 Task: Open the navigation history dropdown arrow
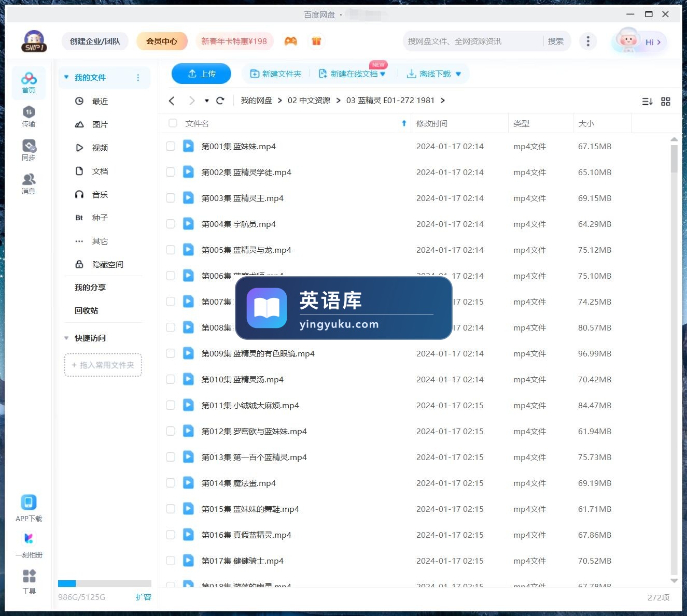pos(207,101)
